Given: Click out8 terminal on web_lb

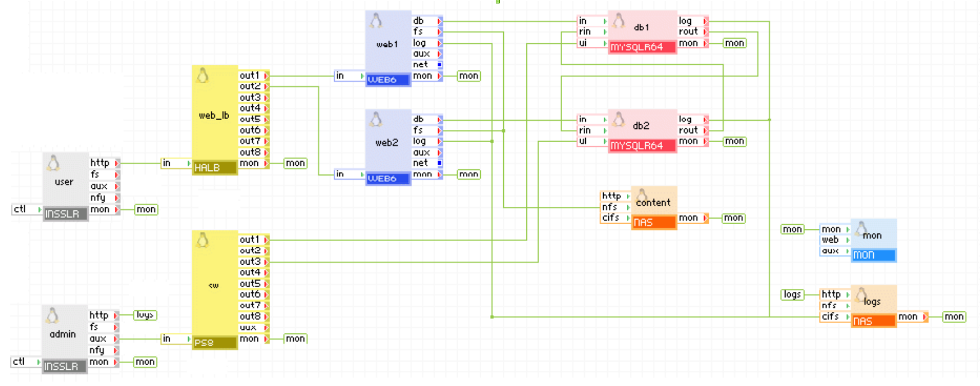Looking at the screenshot, I should [254, 153].
